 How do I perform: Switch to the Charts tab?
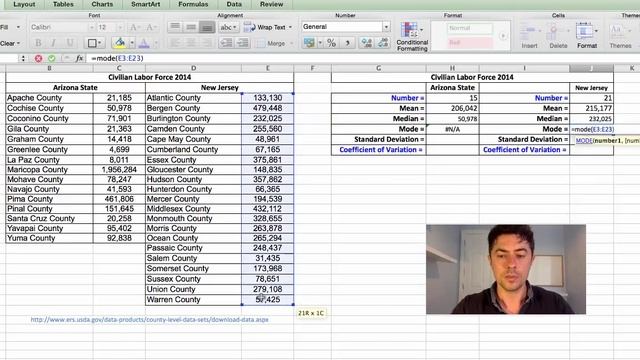pyautogui.click(x=102, y=4)
